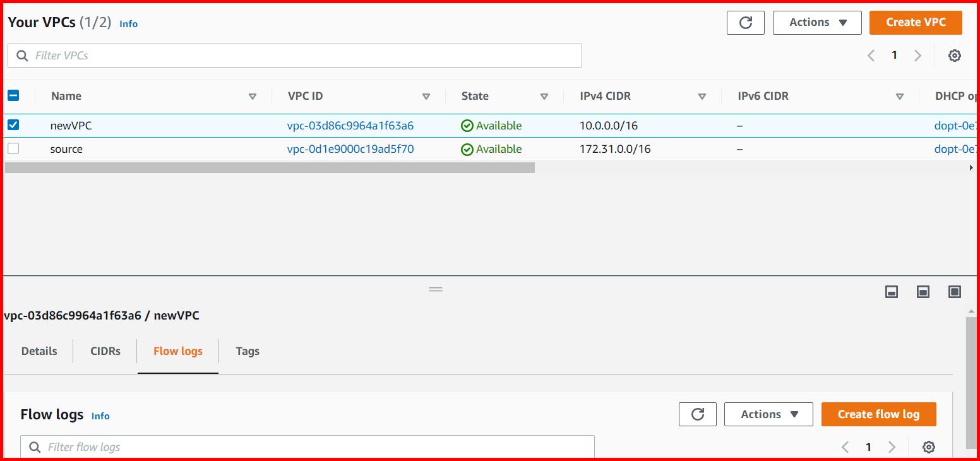Image resolution: width=980 pixels, height=461 pixels.
Task: Open VPC table preferences gear
Action: pyautogui.click(x=954, y=55)
